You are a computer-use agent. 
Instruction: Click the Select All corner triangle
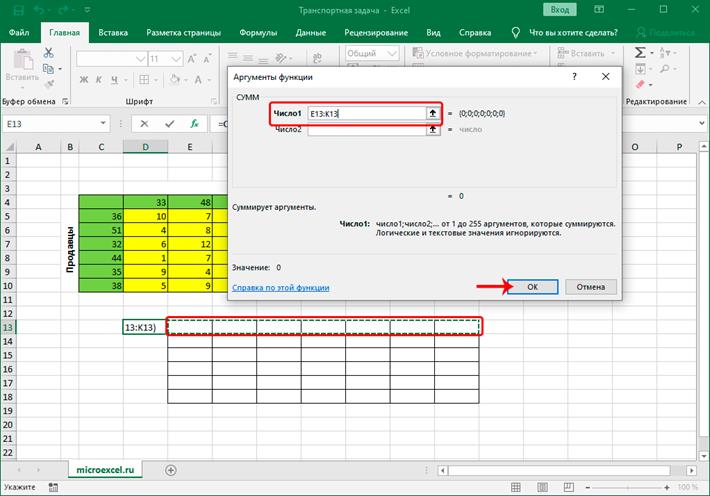(9, 147)
